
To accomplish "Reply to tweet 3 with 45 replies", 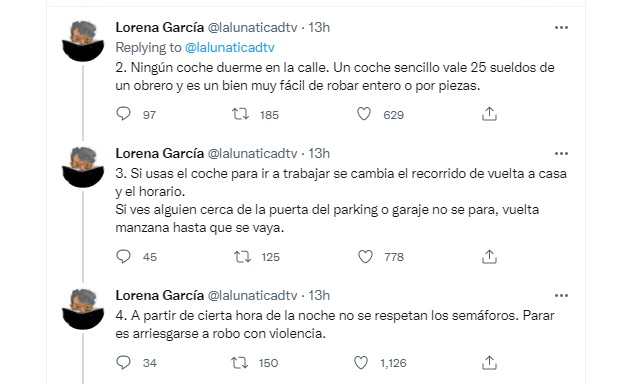I will pos(124,256).
